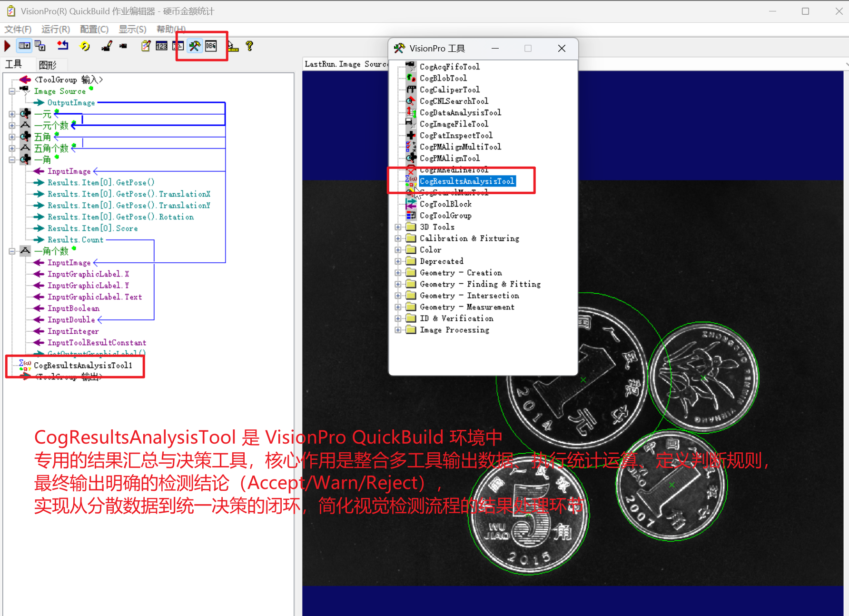849x616 pixels.
Task: Click the DBG debug toolbar icon
Action: point(211,46)
